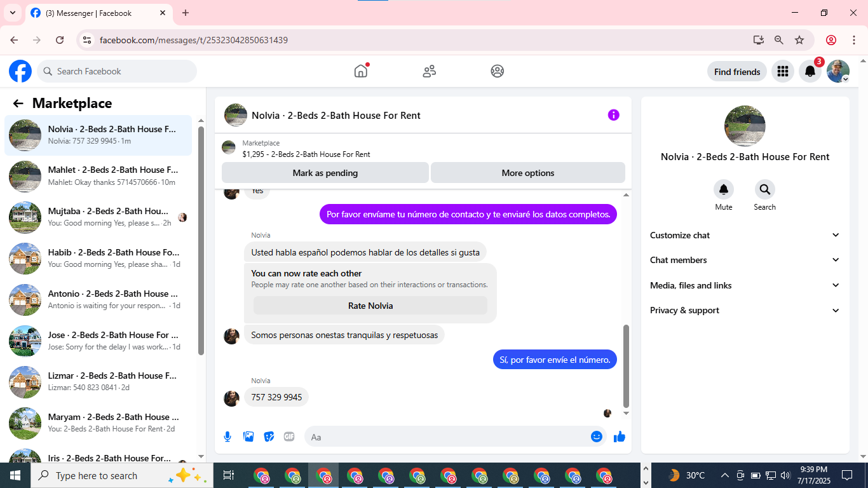
Task: Open the 30°C weather widget
Action: tap(686, 475)
